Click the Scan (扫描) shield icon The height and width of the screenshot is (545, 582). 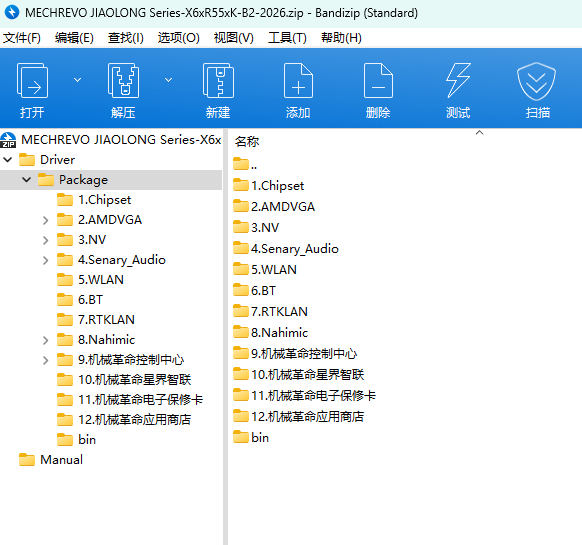click(536, 81)
